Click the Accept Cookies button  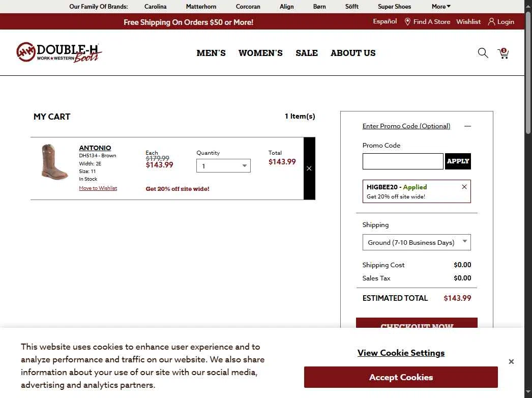tap(401, 377)
